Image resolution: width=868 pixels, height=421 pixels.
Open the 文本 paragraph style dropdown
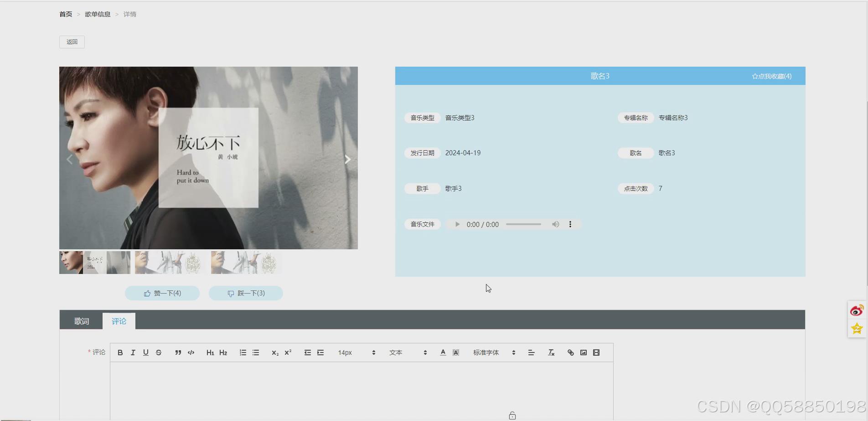(408, 353)
